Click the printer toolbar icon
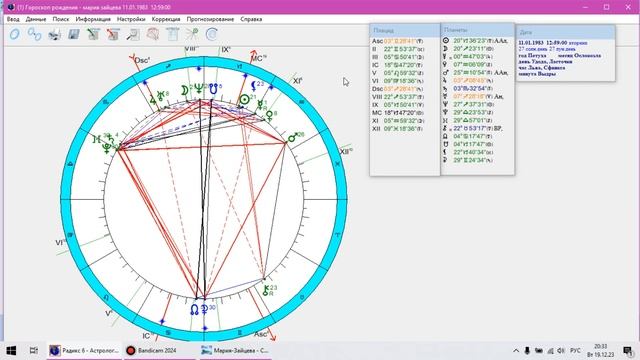Image resolution: width=640 pixels, height=360 pixels. (x=54, y=35)
